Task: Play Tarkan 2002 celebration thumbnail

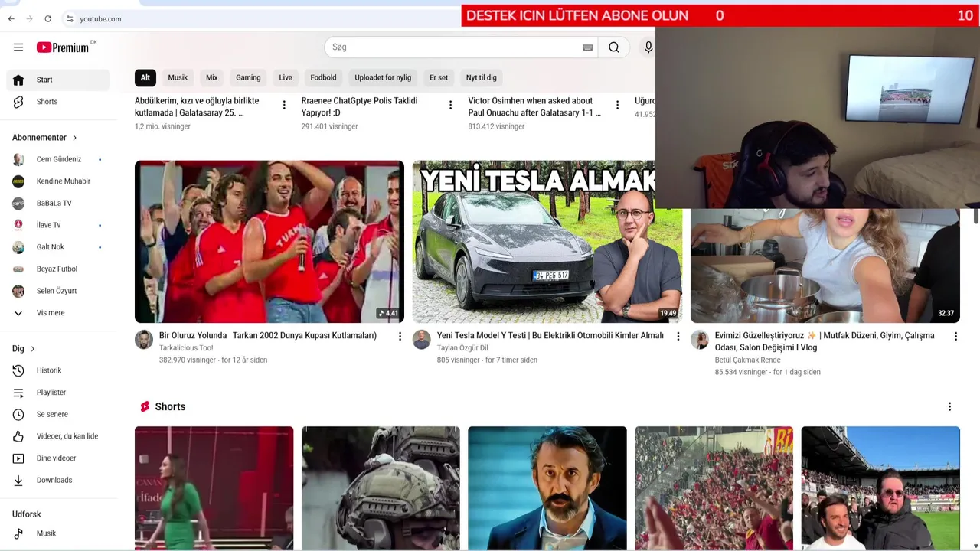Action: 269,242
